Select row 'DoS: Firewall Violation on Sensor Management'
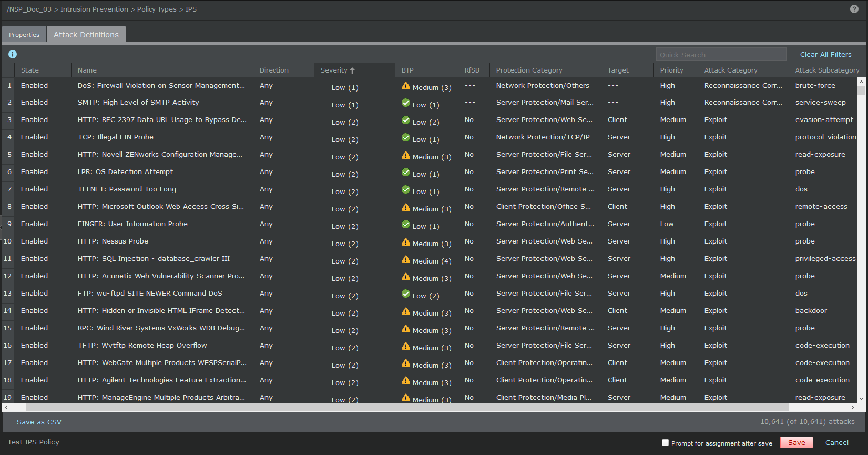Image resolution: width=868 pixels, height=455 pixels. (430, 86)
